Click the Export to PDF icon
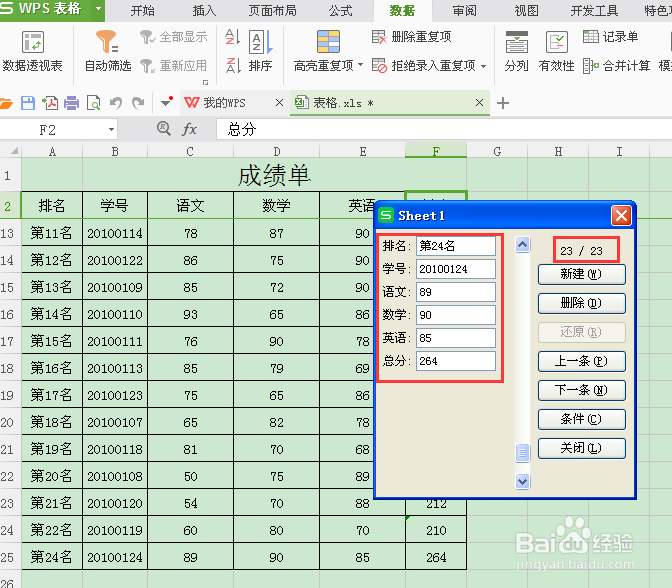Screen dimensions: 672x588 50,103
